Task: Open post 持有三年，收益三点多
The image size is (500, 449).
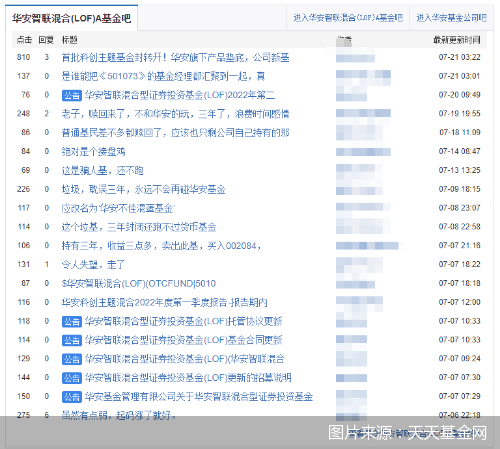Action: tap(161, 246)
